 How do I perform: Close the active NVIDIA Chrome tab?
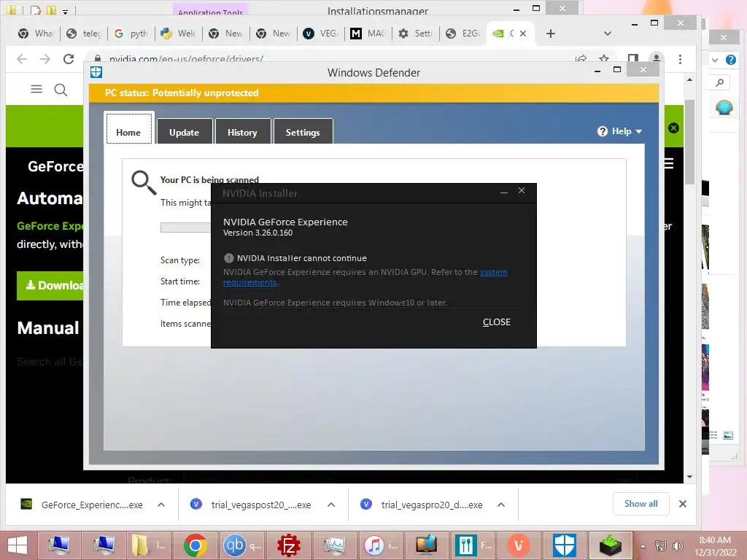click(x=523, y=34)
